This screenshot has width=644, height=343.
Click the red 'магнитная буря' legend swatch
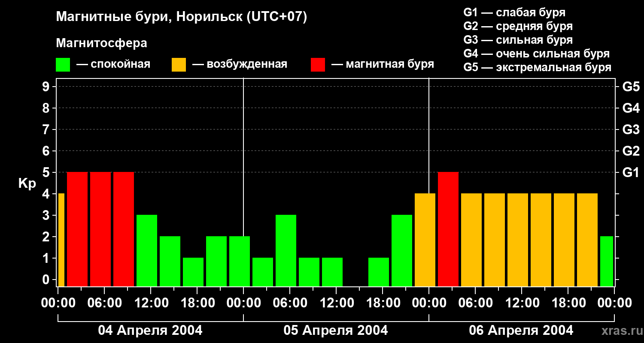tap(318, 65)
